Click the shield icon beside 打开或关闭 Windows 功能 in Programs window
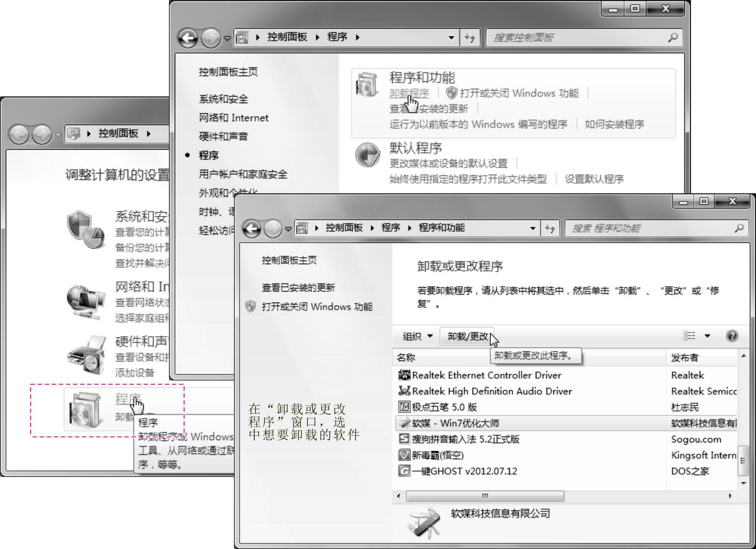Screen dimensions: 756x549 [x=451, y=93]
